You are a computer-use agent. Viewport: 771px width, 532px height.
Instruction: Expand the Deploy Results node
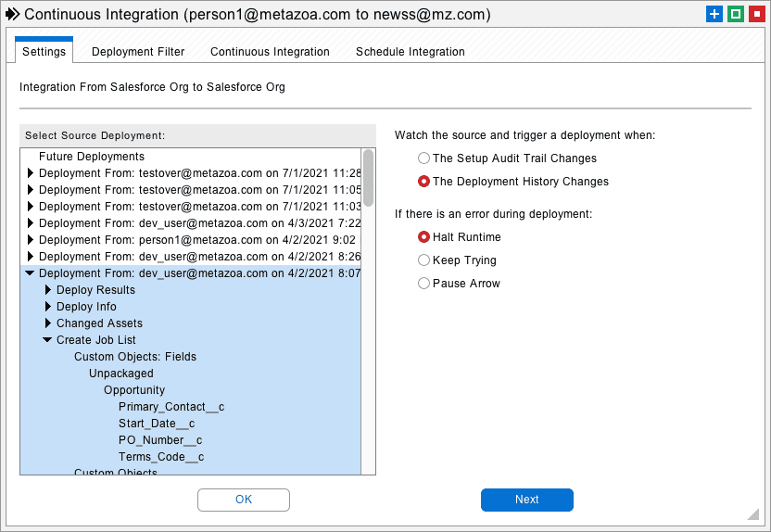pos(48,290)
